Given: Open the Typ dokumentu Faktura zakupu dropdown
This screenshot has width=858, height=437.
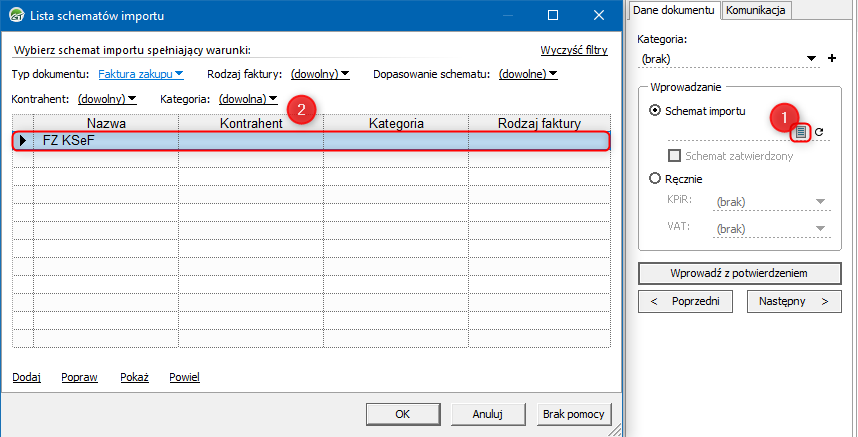Looking at the screenshot, I should [x=141, y=74].
